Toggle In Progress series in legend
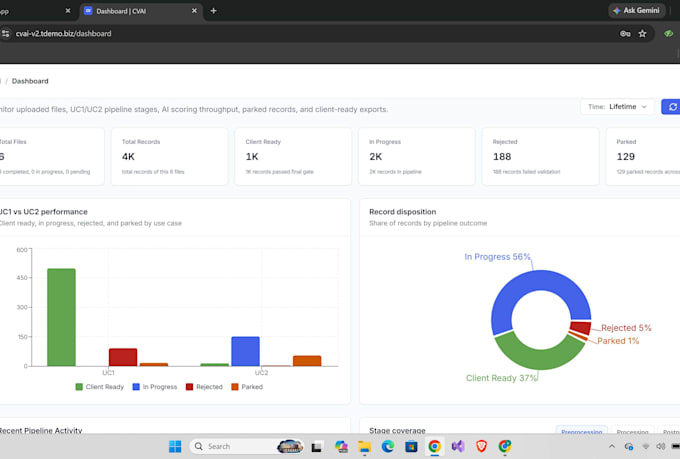This screenshot has width=680, height=459. coord(155,387)
